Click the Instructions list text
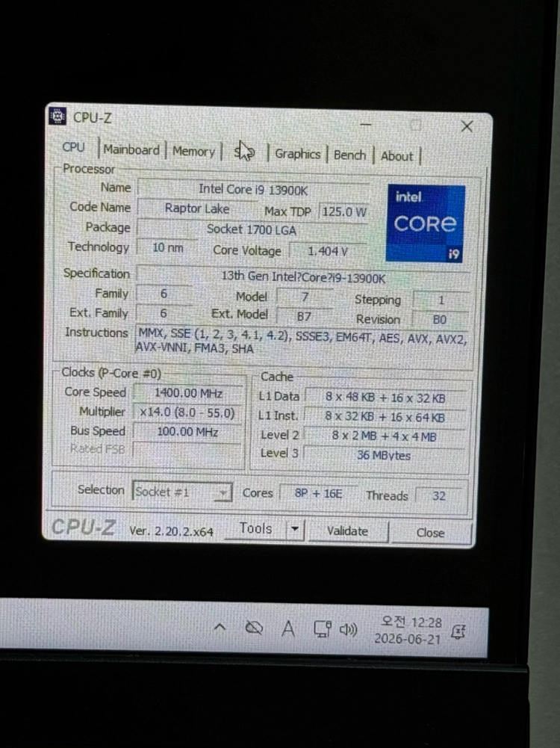 click(302, 341)
